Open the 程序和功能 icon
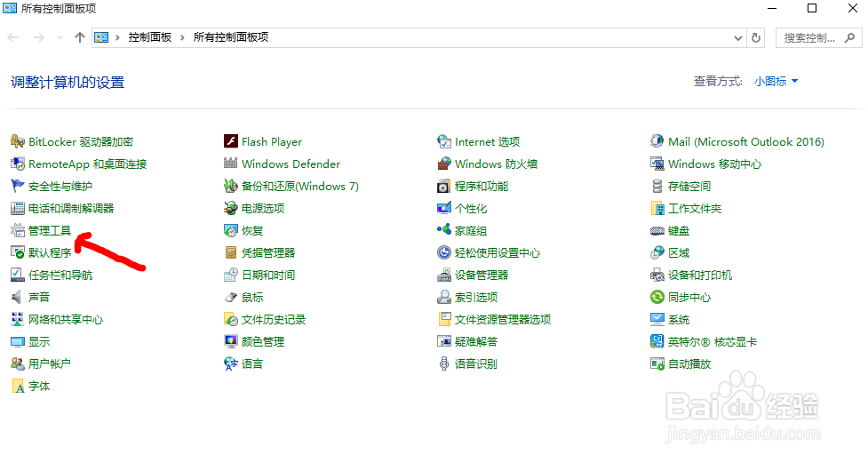The height and width of the screenshot is (463, 868). (x=444, y=186)
